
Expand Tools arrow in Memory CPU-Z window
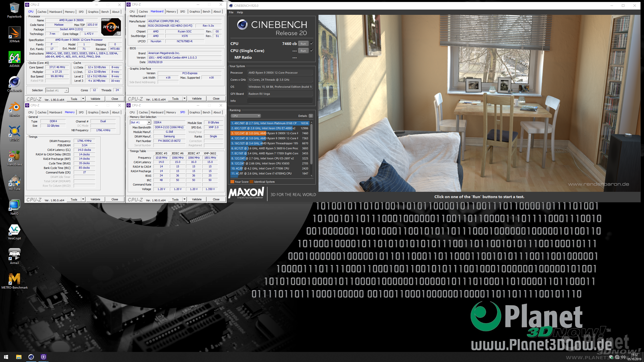tap(83, 199)
